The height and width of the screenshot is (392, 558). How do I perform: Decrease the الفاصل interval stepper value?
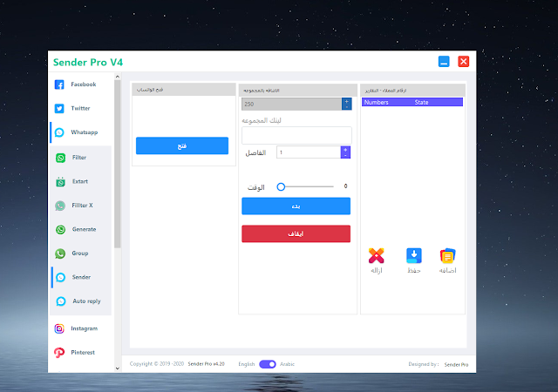point(345,155)
